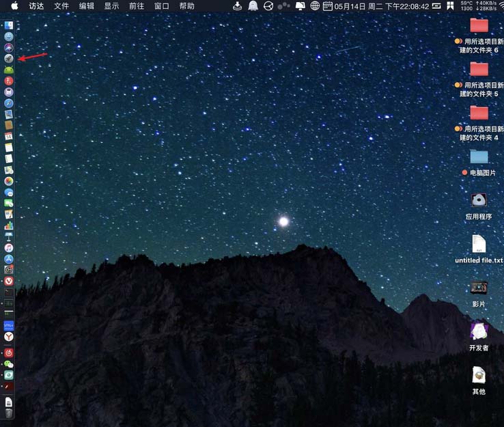Launch Launchpad rocket icon in dock
This screenshot has width=504, height=427.
9,59
